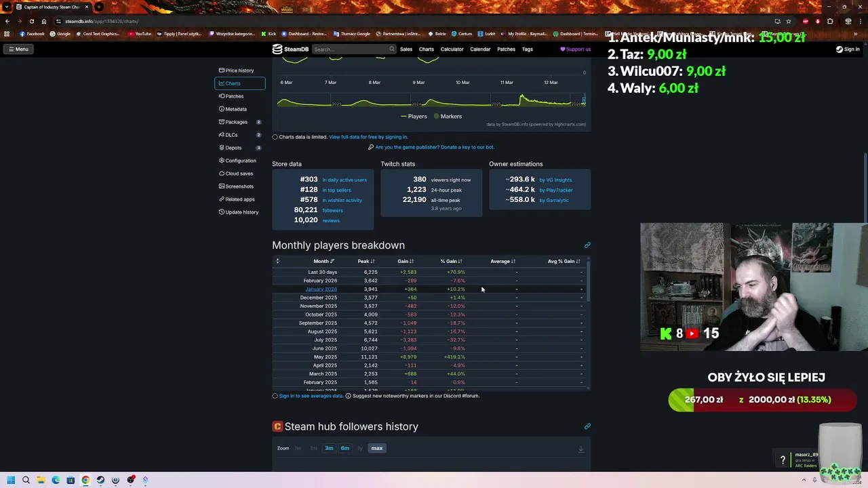This screenshot has height=488, width=868.
Task: Open the browser apps grid icon in bookmarks bar
Action: 7,34
